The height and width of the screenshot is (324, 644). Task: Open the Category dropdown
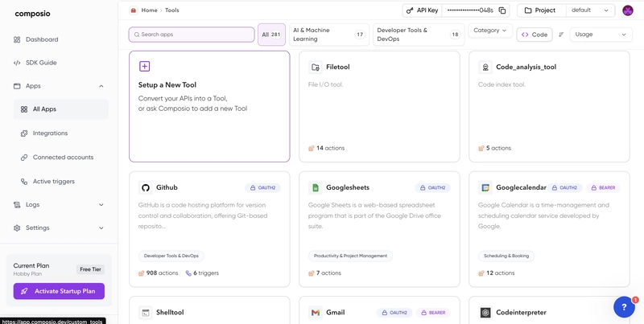click(490, 31)
